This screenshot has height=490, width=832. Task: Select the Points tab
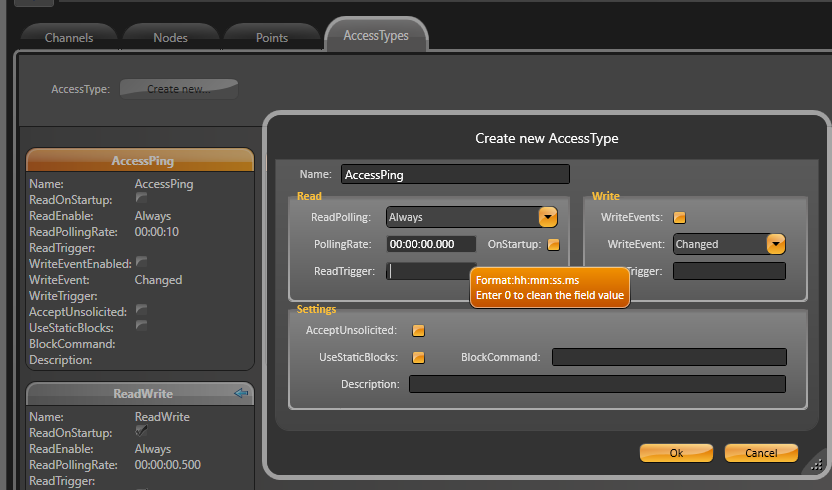[x=271, y=38]
